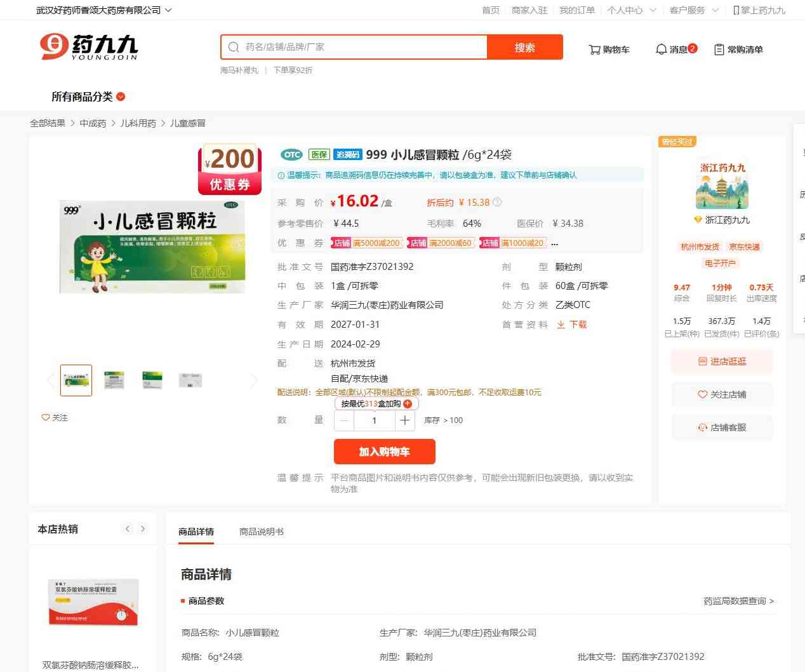Click the plus icon to increase quantity

click(x=404, y=420)
